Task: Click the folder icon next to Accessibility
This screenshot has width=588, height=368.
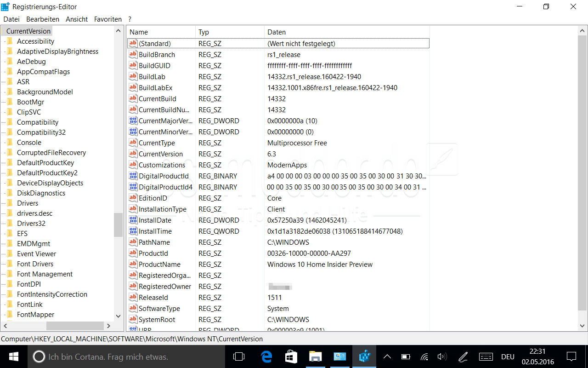Action: click(10, 41)
